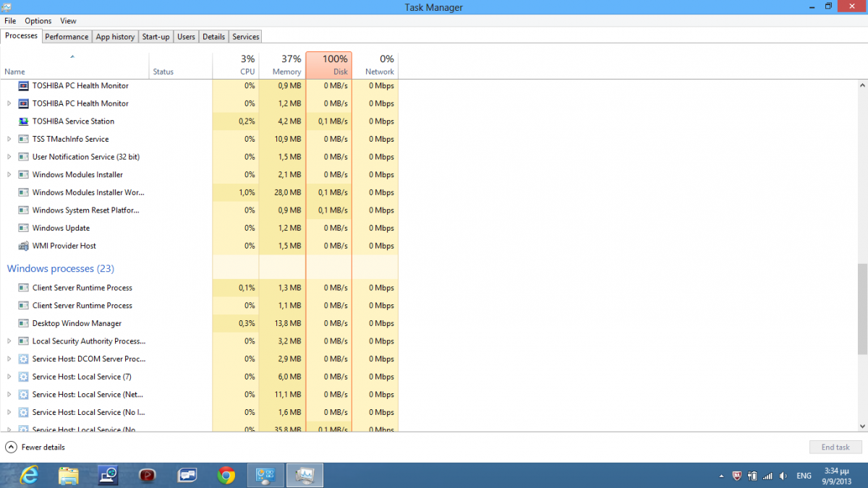
Task: Sort by the Network column header
Action: [375, 65]
